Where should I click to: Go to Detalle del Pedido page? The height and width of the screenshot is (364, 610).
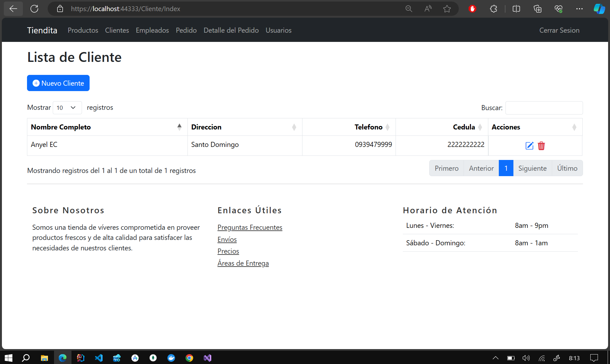[x=231, y=30]
